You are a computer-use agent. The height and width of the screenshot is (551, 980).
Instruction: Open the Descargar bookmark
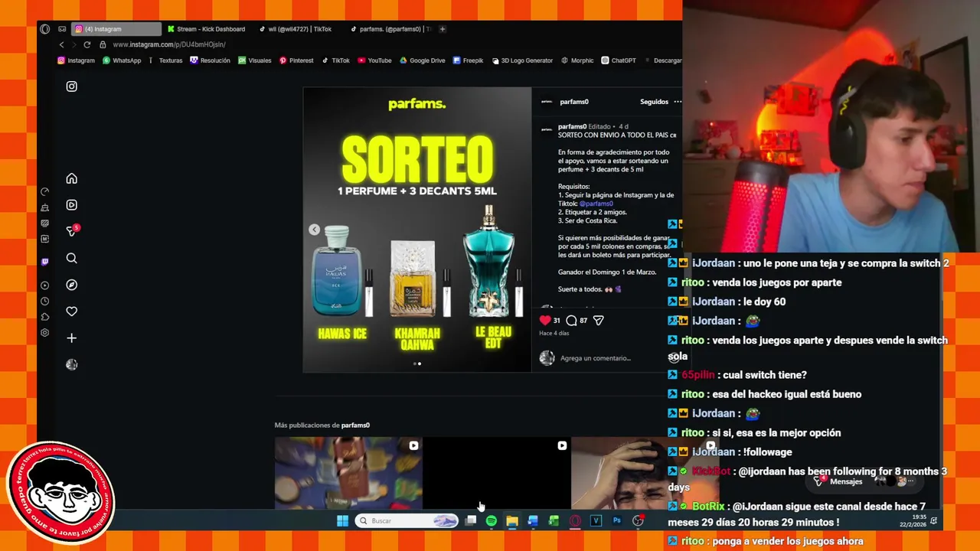click(662, 60)
